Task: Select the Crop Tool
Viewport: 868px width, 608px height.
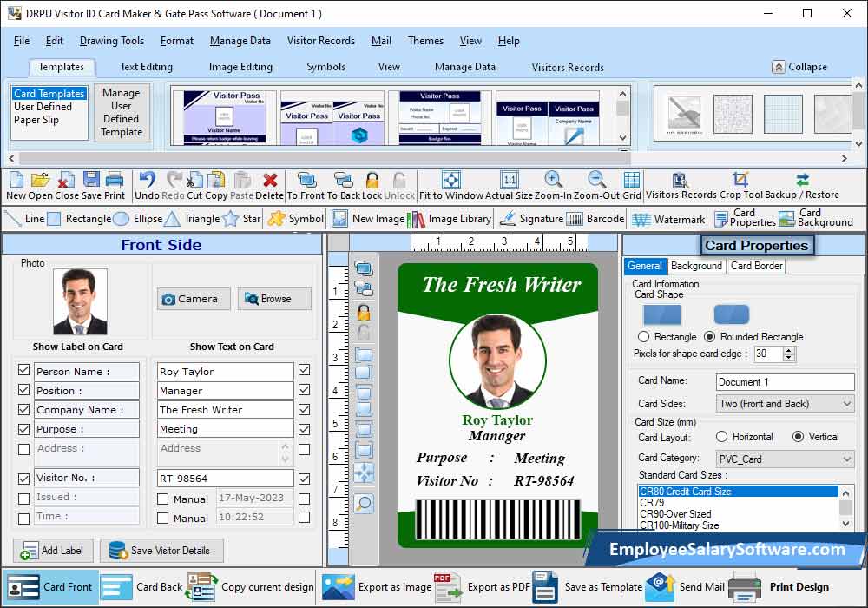Action: click(x=740, y=180)
